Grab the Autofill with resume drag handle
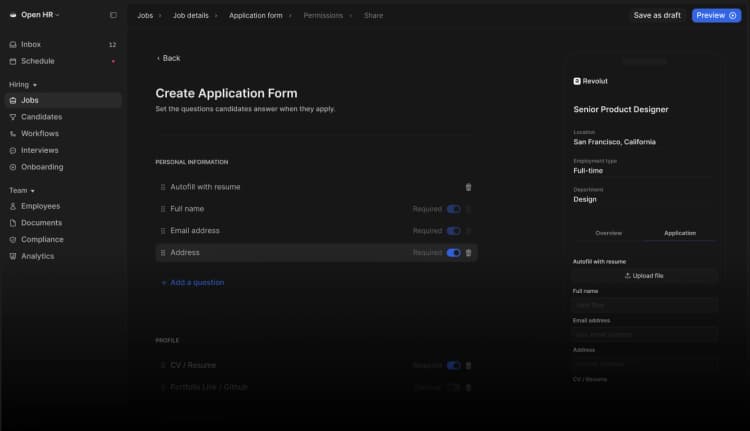Viewport: 750px width, 431px height. 163,188
